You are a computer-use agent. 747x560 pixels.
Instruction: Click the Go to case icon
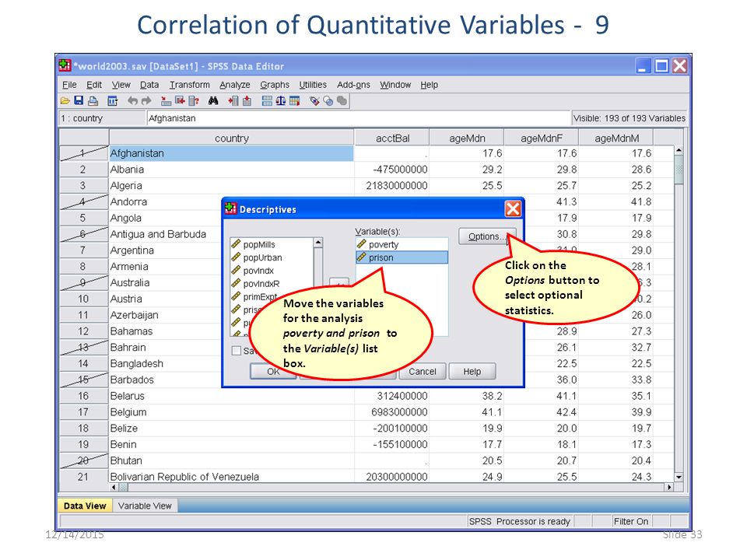[x=167, y=101]
